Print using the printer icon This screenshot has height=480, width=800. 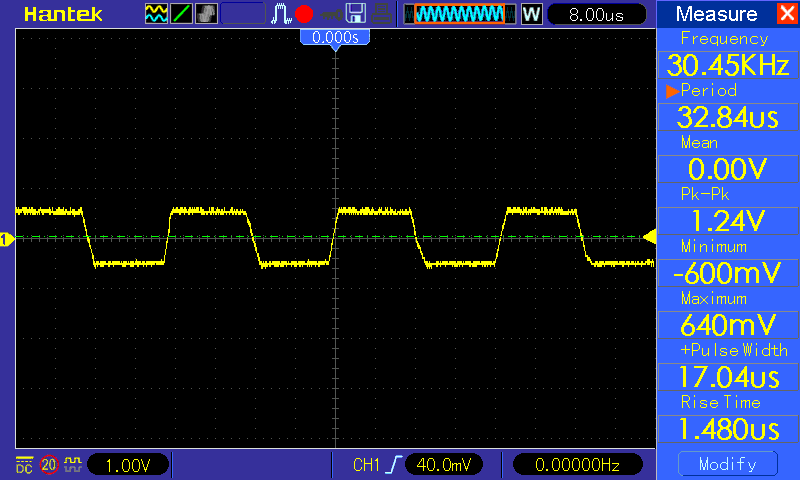coord(381,14)
